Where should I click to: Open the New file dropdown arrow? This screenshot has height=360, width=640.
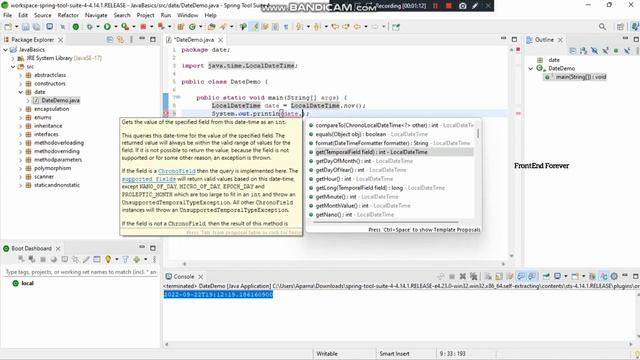16,27
